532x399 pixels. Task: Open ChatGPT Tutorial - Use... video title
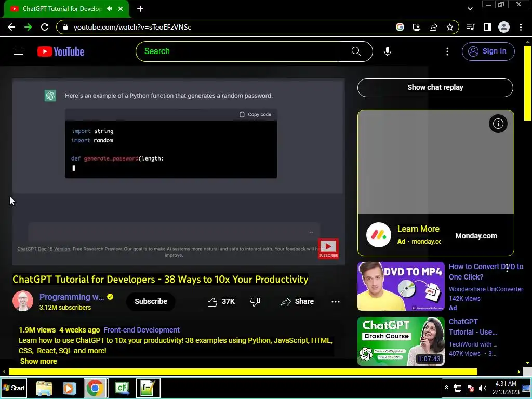click(473, 327)
